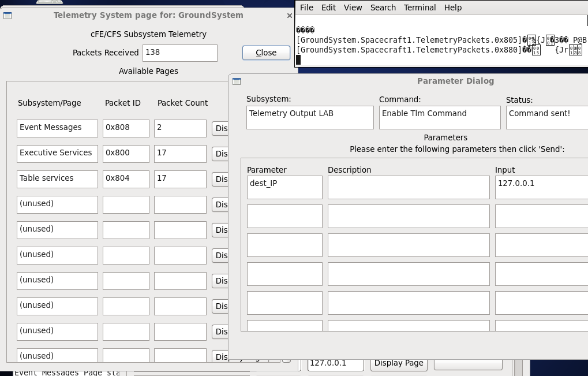
Task: Display the Table services telemetry page
Action: [220, 179]
